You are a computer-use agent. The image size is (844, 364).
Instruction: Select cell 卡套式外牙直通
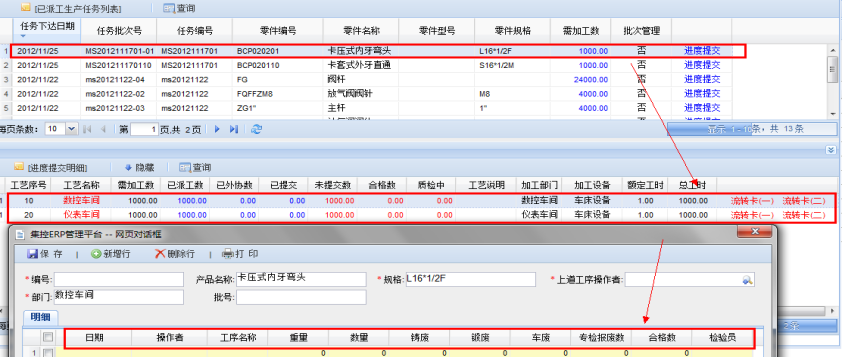359,65
